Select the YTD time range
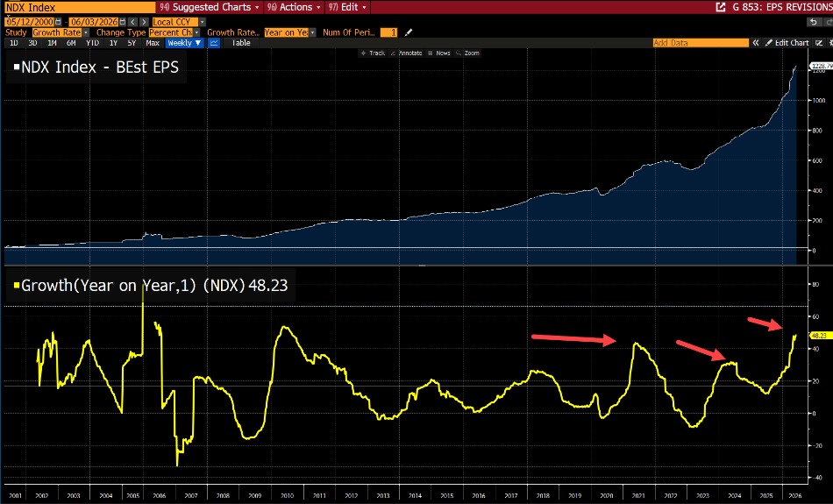The image size is (833, 504). click(92, 43)
